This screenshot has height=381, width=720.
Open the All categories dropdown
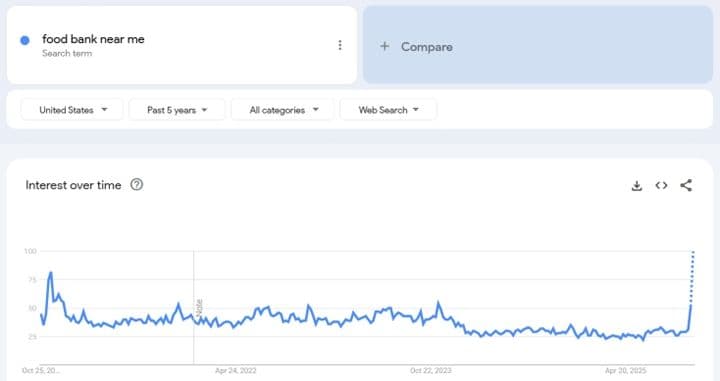[x=282, y=110]
